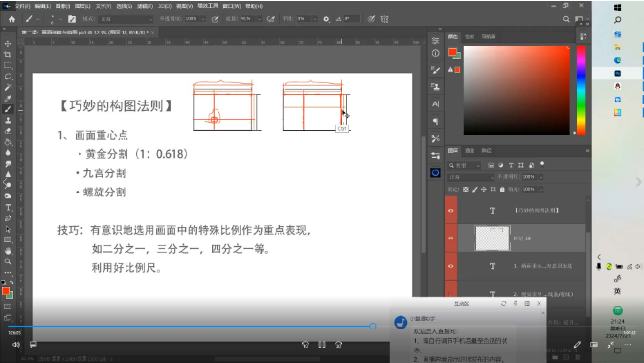Open the 文字(Y) menu
This screenshot has height=363, width=644.
103,6
